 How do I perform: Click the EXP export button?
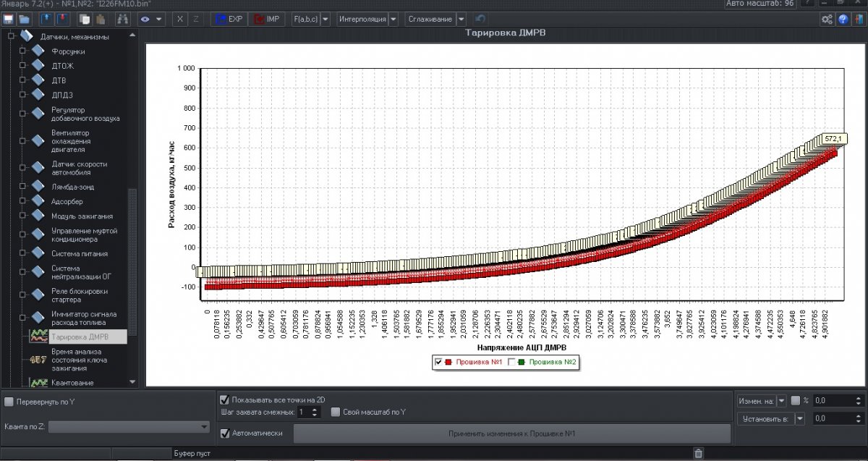click(x=229, y=19)
